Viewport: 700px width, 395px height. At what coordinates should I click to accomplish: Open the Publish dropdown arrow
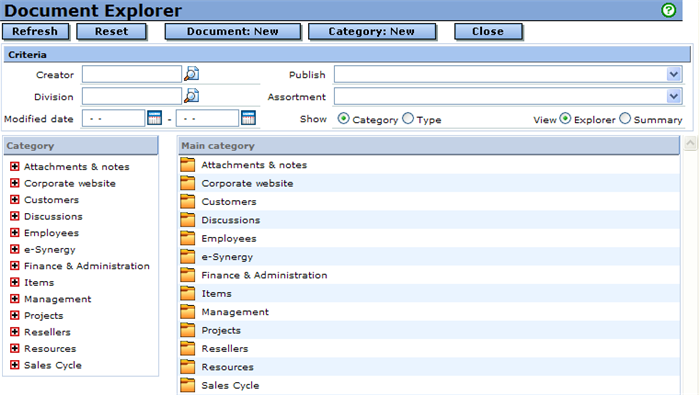tap(674, 74)
